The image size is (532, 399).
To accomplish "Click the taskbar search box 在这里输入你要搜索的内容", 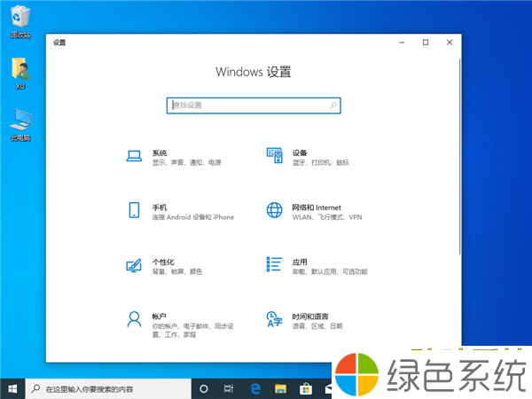I will (x=108, y=389).
